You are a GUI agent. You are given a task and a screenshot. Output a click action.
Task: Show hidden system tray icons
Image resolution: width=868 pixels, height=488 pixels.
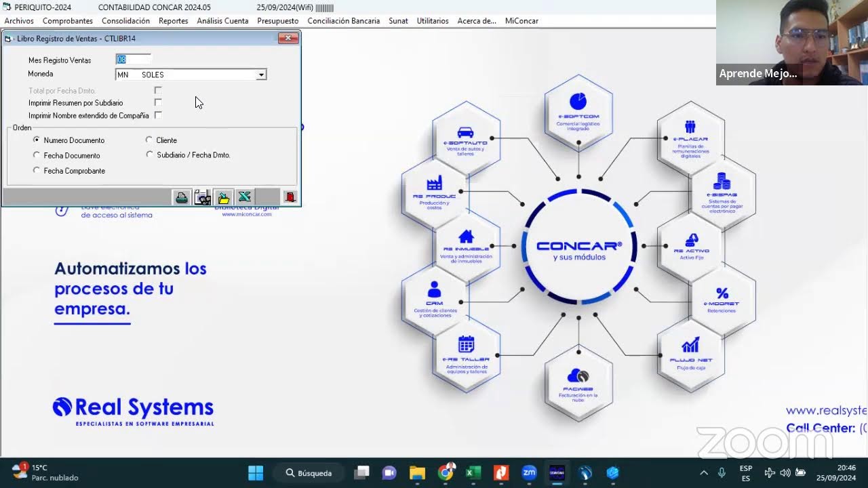coord(704,472)
